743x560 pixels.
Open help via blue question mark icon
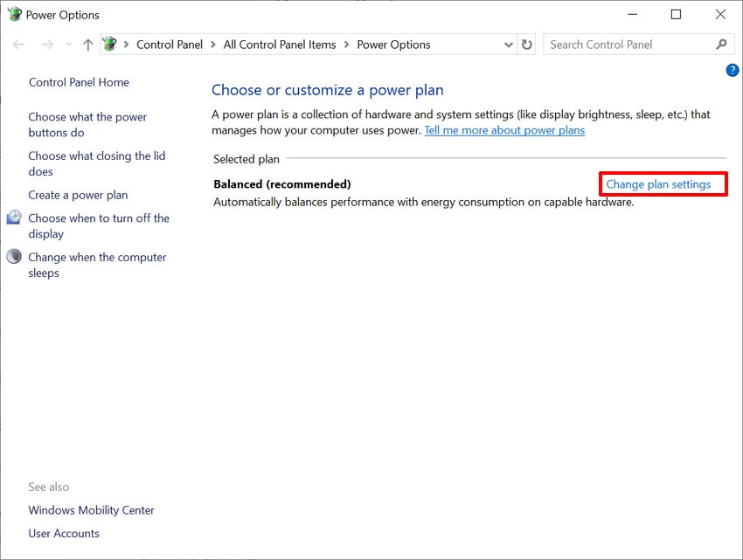pyautogui.click(x=732, y=70)
